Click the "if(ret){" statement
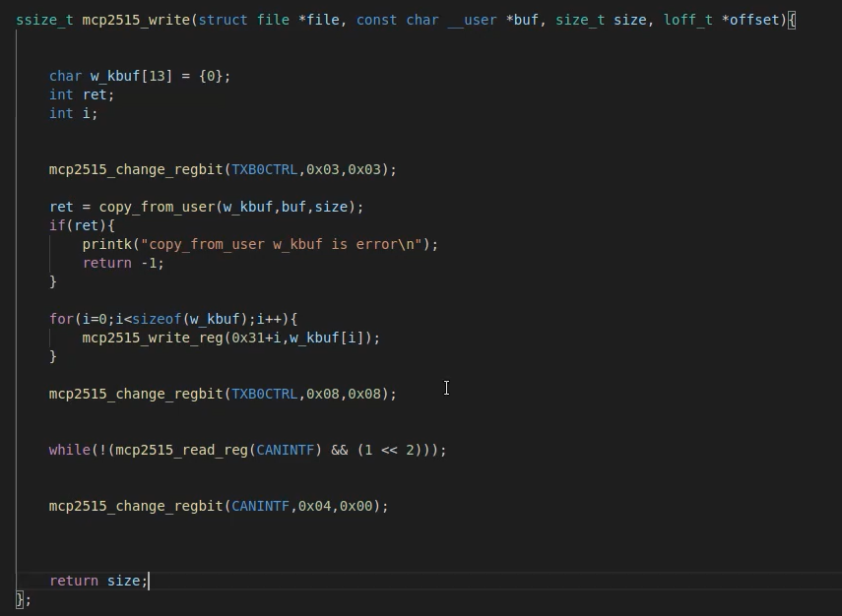Viewport: 842px width, 616px height. [x=82, y=225]
